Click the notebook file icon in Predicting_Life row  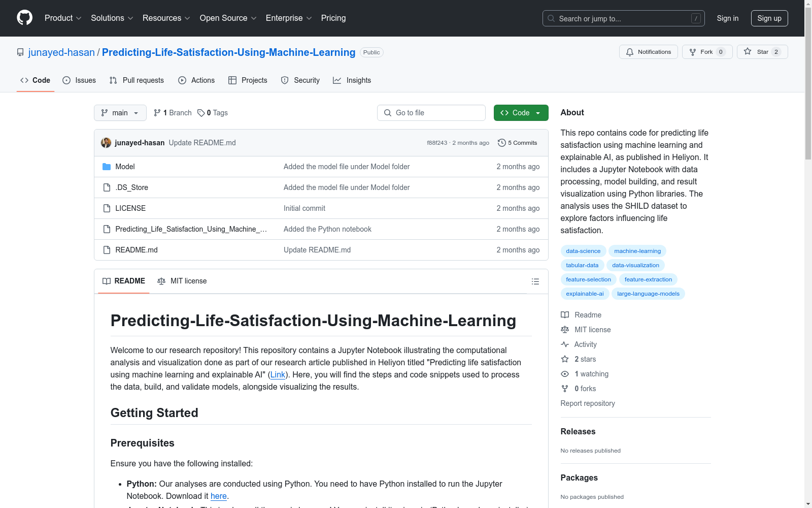pos(107,229)
